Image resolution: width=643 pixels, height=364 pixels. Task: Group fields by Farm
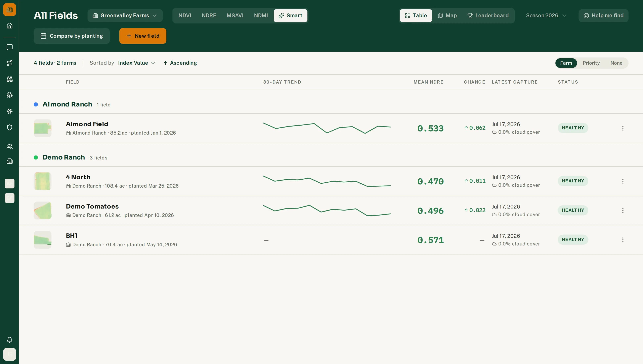coord(566,63)
